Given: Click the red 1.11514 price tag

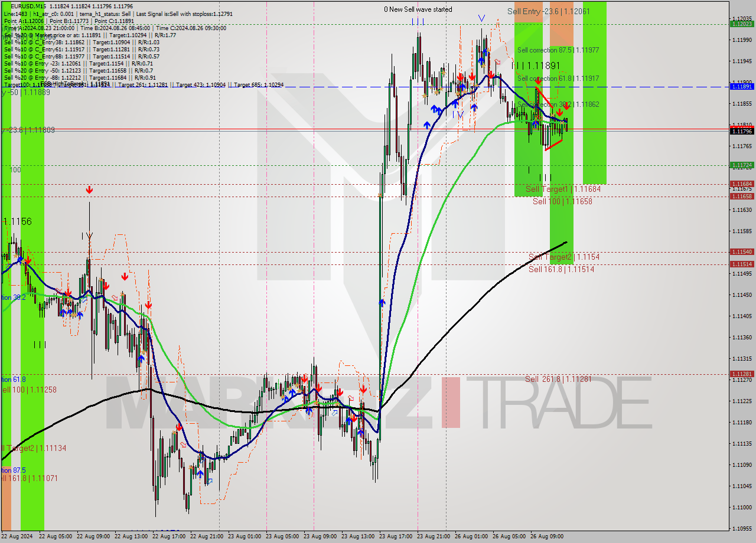Looking at the screenshot, I should tap(742, 264).
